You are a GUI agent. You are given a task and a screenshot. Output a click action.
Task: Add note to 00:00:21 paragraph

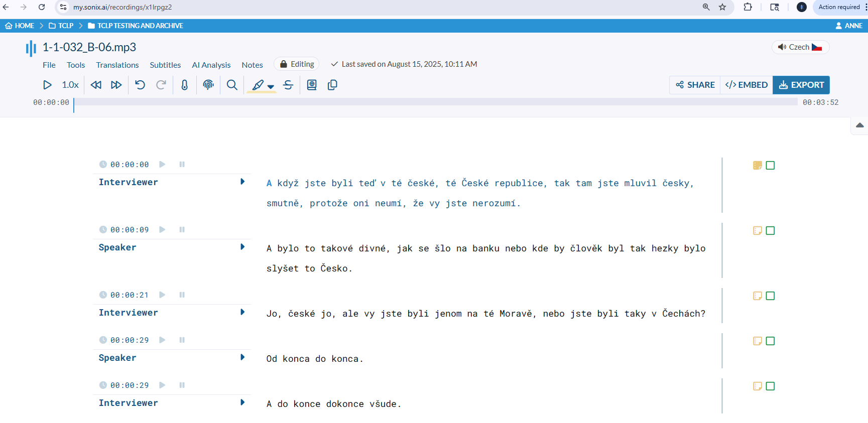pos(758,296)
